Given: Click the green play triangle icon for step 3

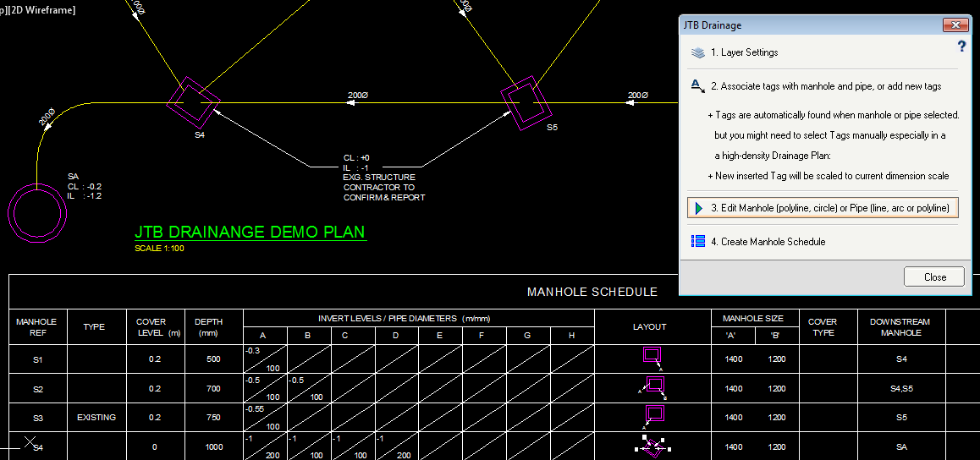Looking at the screenshot, I should [699, 208].
